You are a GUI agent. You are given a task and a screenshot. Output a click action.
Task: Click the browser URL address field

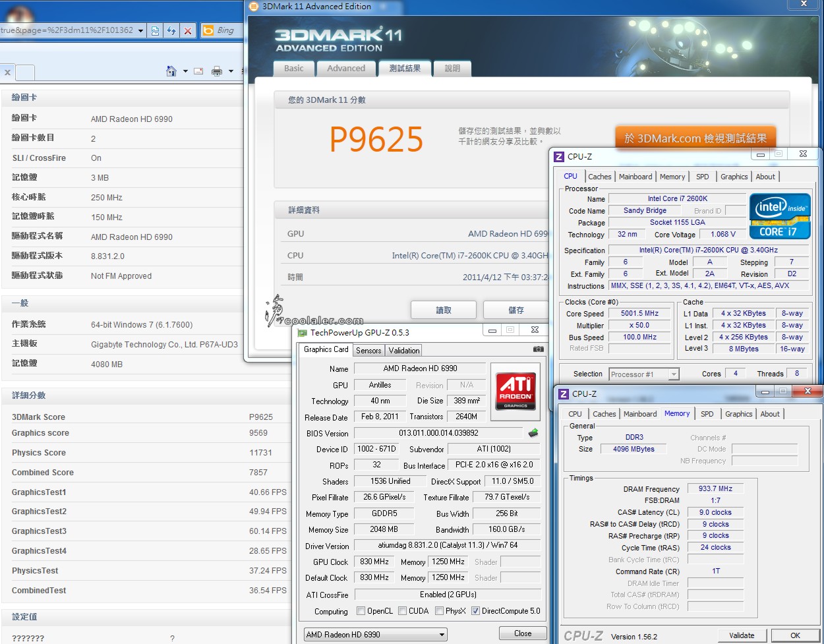click(x=67, y=30)
